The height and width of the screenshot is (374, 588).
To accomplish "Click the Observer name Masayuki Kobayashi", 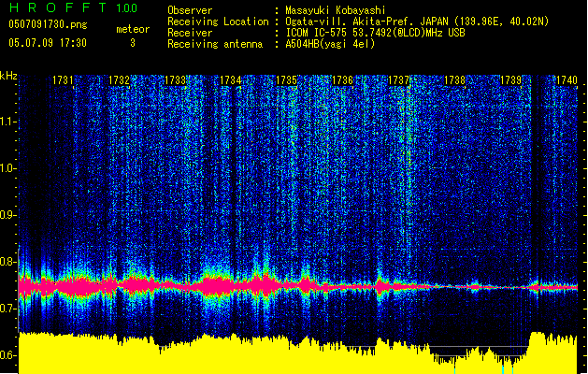I will tap(336, 10).
